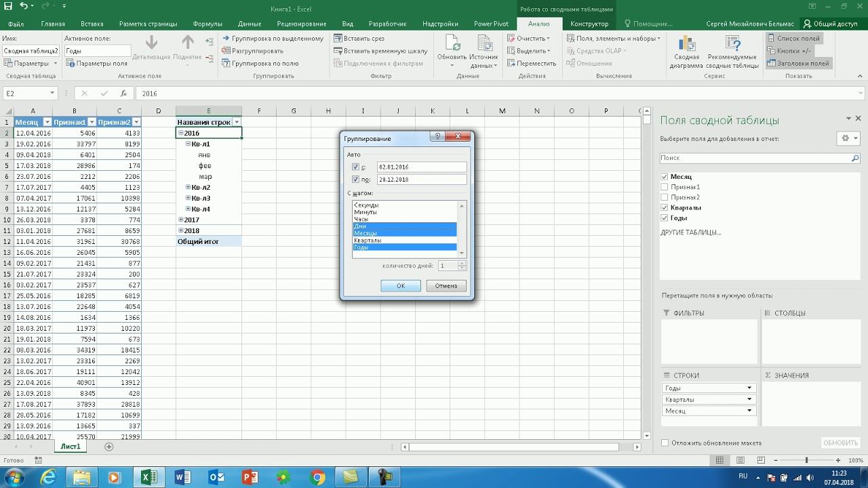Image resolution: width=868 pixels, height=488 pixels.
Task: Open the Названия строк filter dropdown
Action: click(x=237, y=122)
